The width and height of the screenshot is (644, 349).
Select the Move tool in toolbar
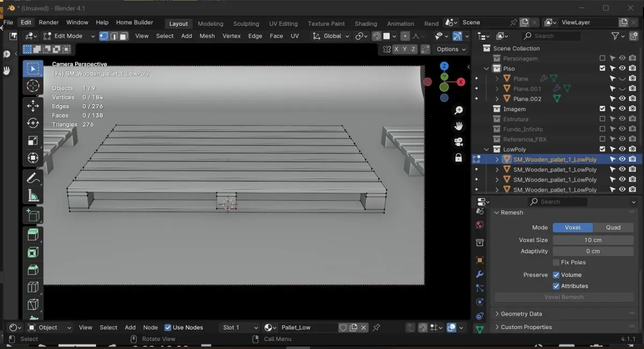click(33, 105)
